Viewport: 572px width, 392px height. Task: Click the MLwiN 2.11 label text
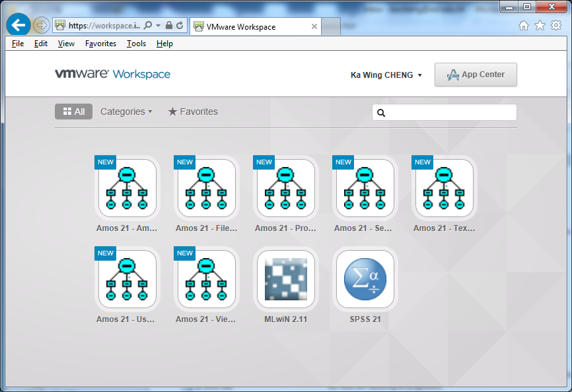click(x=285, y=319)
